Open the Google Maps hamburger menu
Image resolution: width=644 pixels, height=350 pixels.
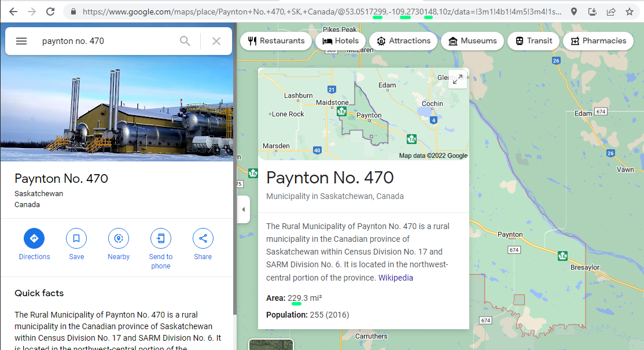[x=21, y=41]
